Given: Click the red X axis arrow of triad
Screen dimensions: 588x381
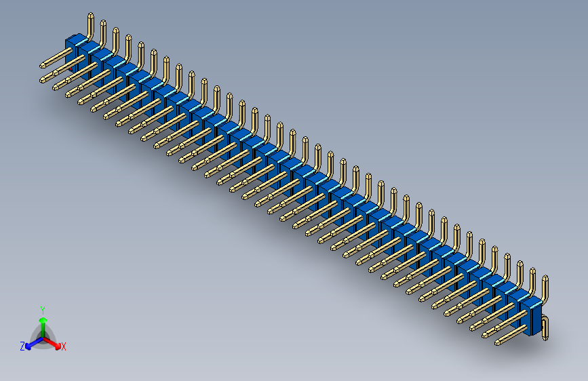Looking at the screenshot, I should 52,343.
